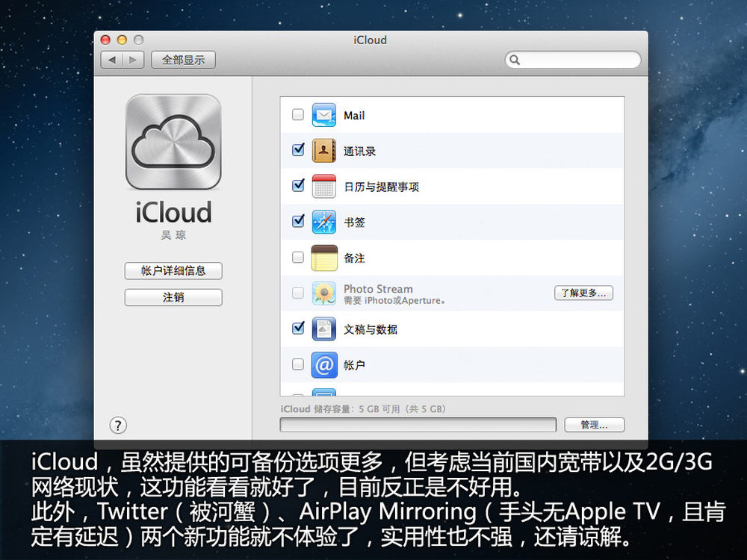747x560 pixels.
Task: Enable the 备注 checkbox
Action: click(x=298, y=257)
